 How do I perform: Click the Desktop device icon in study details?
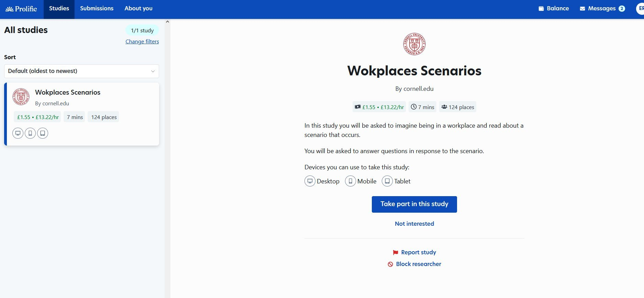click(x=310, y=181)
